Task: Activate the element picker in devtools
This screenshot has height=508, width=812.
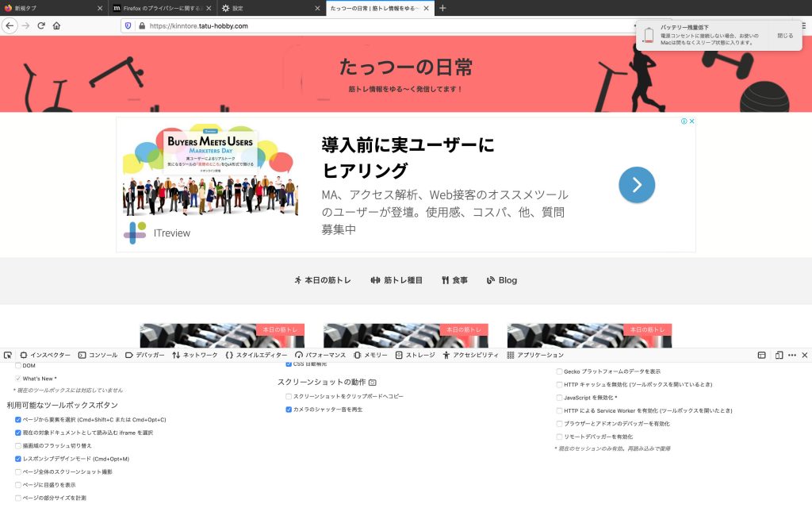Action: (x=7, y=355)
